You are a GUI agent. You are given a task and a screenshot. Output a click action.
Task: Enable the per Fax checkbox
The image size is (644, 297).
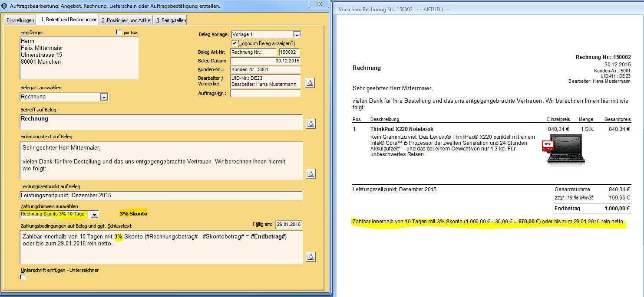[119, 33]
